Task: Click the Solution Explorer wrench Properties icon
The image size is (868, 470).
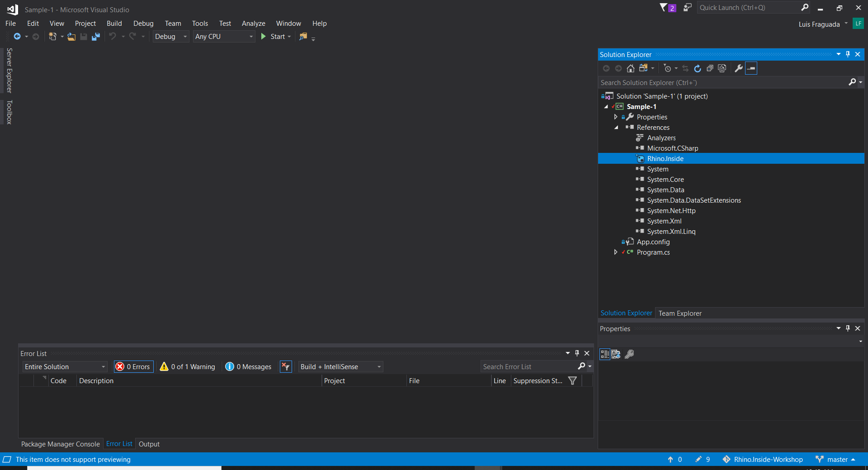Action: click(739, 68)
